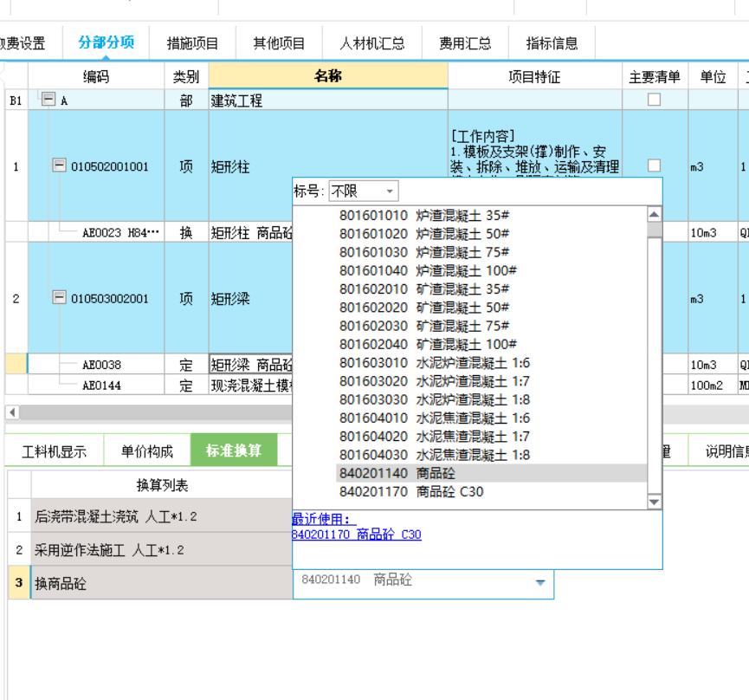Select 840201170 商品砼 C30 in the list
Screen dimensions: 749x700
coord(491,492)
